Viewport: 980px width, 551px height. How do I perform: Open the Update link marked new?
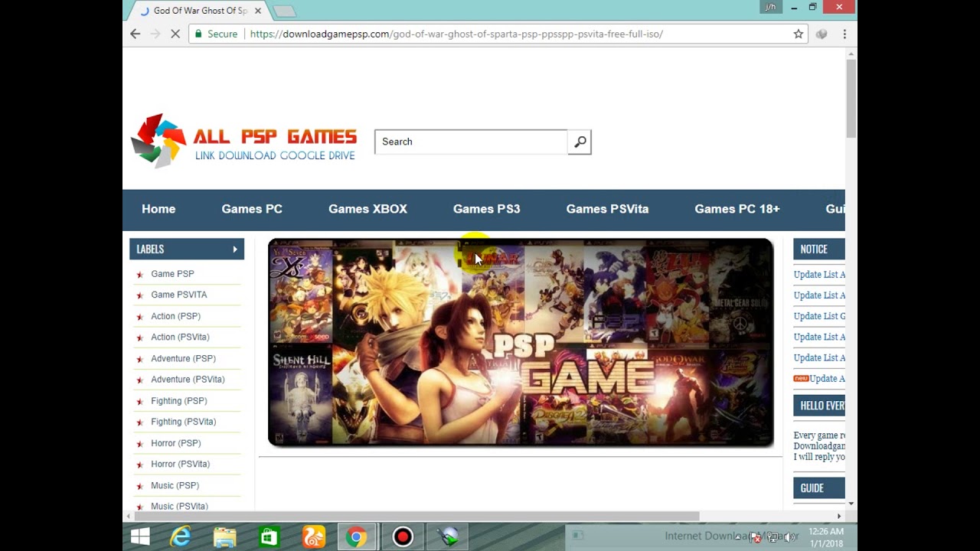pos(827,379)
